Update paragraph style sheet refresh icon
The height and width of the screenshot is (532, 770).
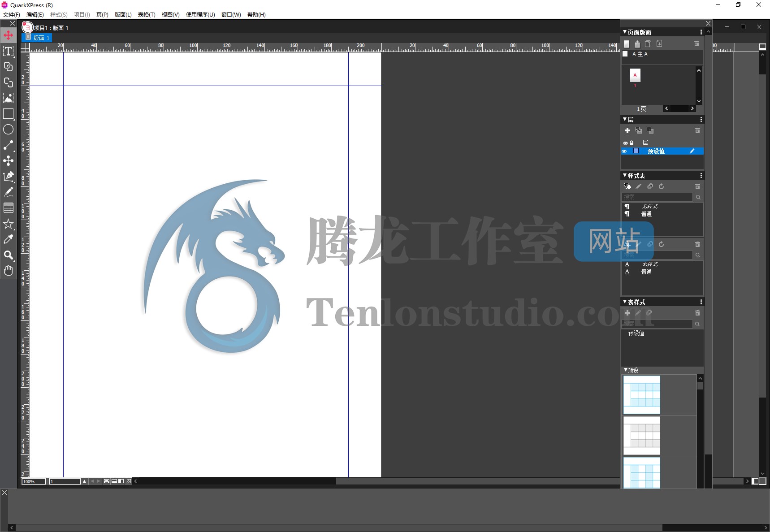click(x=662, y=186)
